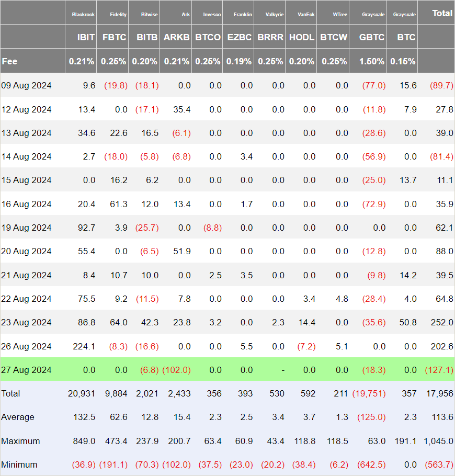The width and height of the screenshot is (455, 476).
Task: Select the BTC 0.15% fee value
Action: click(403, 61)
